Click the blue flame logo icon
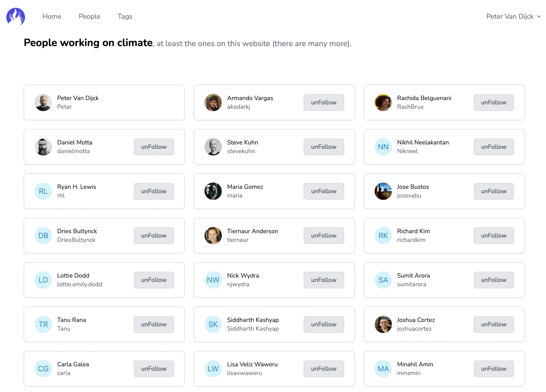The image size is (546, 392). (16, 16)
